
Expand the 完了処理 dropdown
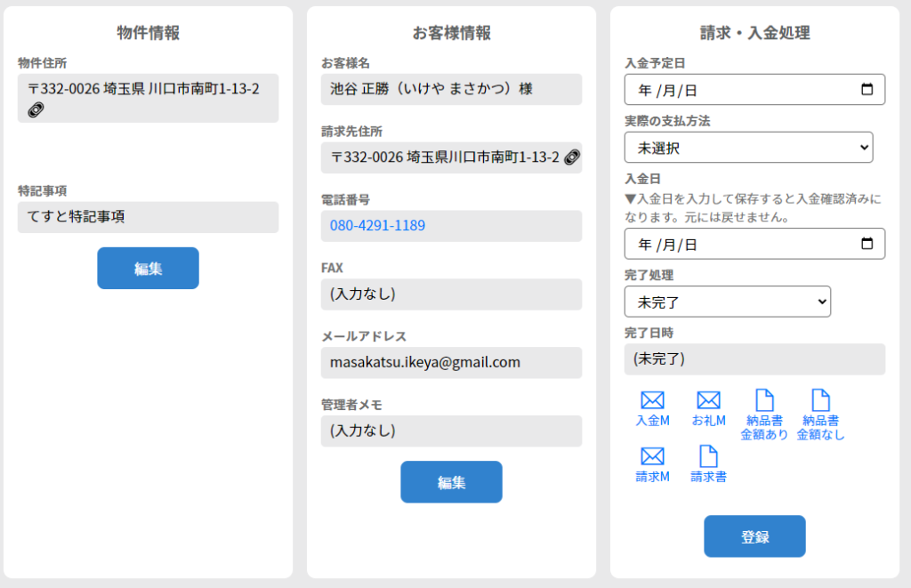727,302
